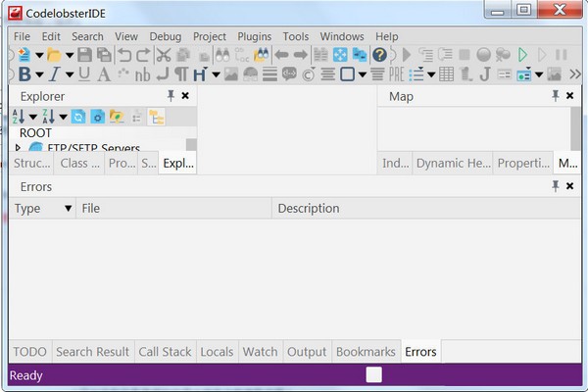Apply Bold HTML tag icon

point(24,74)
